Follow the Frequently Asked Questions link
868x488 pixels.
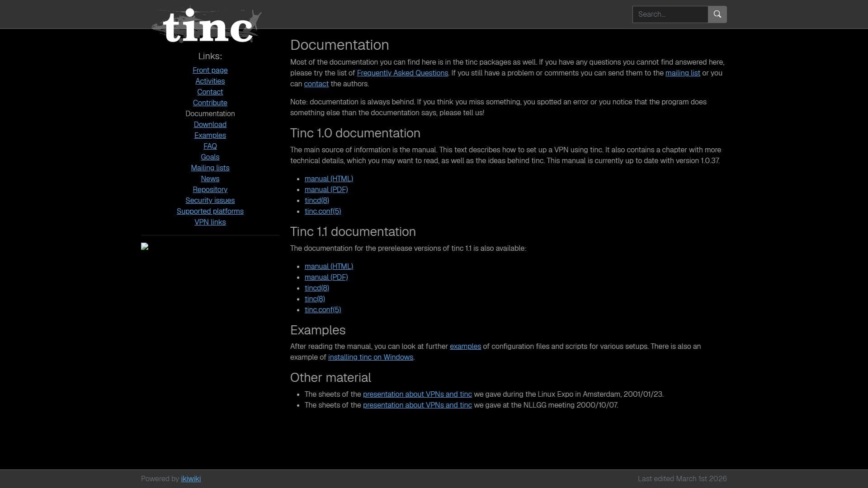coord(402,73)
